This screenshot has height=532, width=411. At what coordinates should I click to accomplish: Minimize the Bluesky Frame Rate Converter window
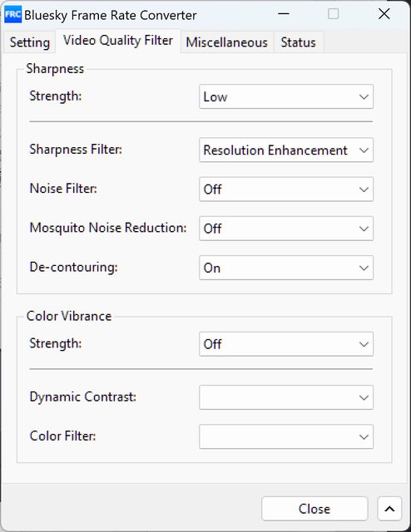pos(283,14)
